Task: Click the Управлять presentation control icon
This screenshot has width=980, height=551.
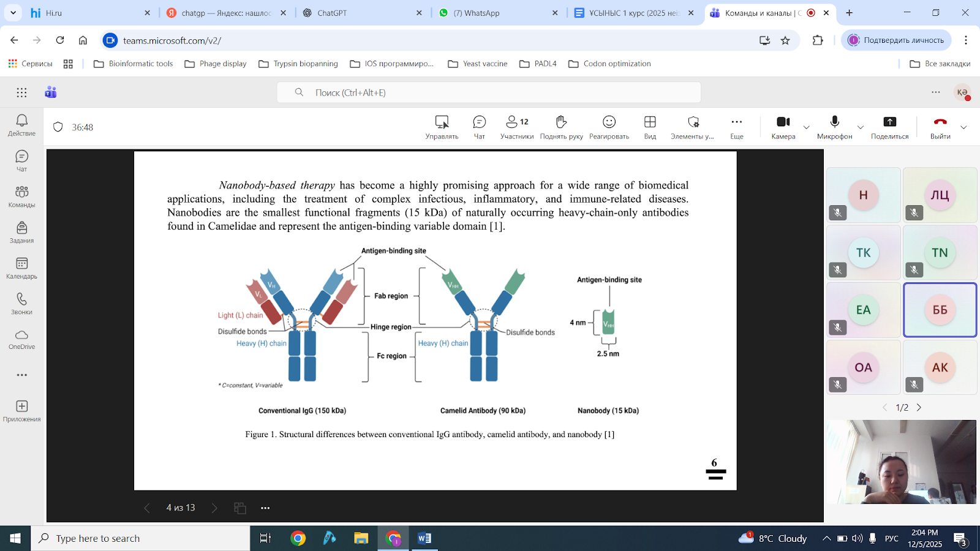Action: click(x=442, y=127)
